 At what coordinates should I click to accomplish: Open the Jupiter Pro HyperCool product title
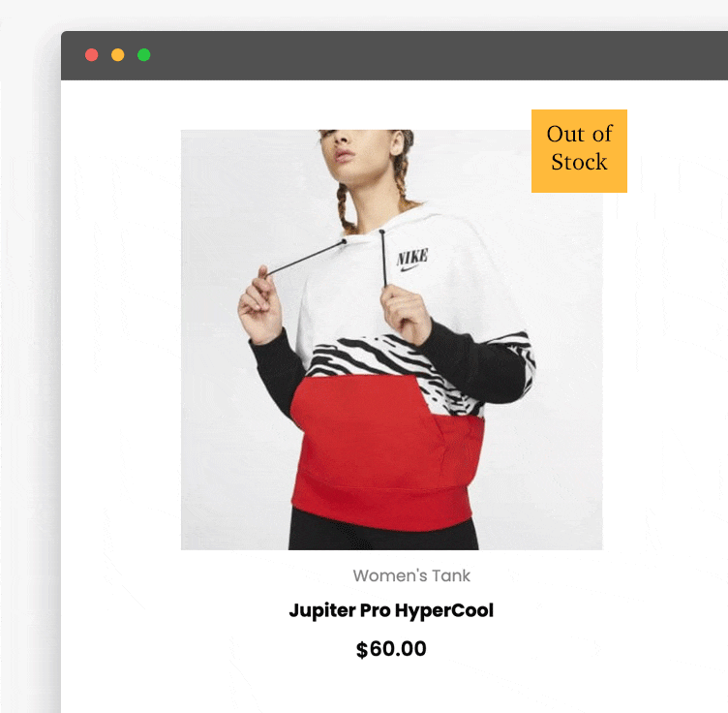(391, 610)
